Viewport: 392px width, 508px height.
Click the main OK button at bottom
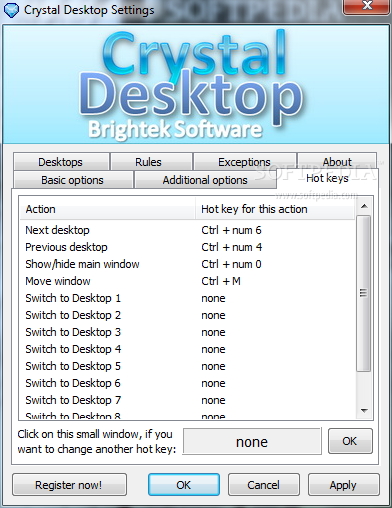[184, 485]
